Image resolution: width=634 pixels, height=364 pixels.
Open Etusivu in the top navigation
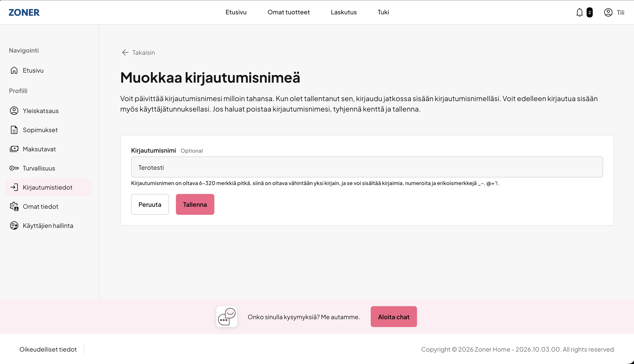(x=236, y=12)
